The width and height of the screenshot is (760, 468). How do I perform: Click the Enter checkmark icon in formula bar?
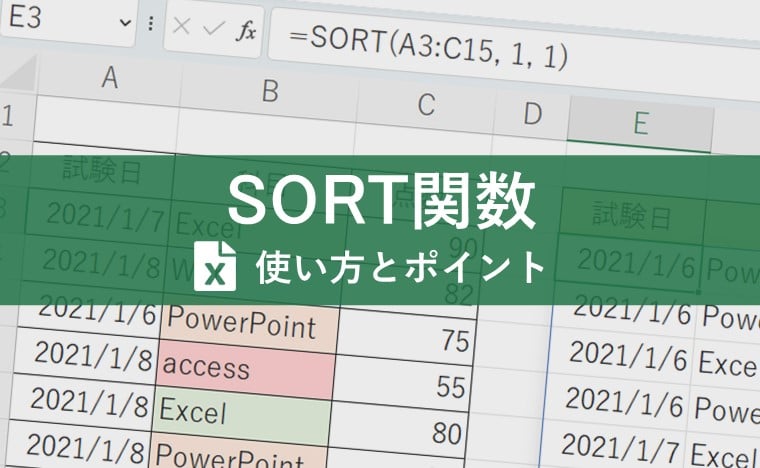click(211, 29)
